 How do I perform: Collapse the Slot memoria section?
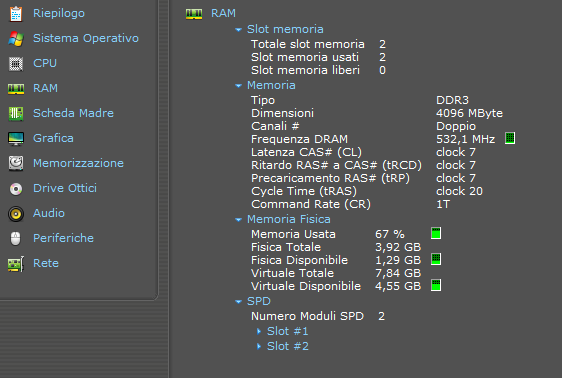coord(238,30)
